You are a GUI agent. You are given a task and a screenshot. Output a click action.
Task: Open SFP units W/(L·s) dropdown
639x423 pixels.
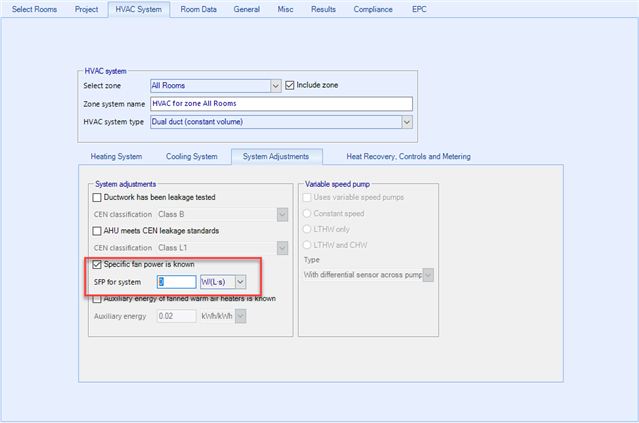240,282
